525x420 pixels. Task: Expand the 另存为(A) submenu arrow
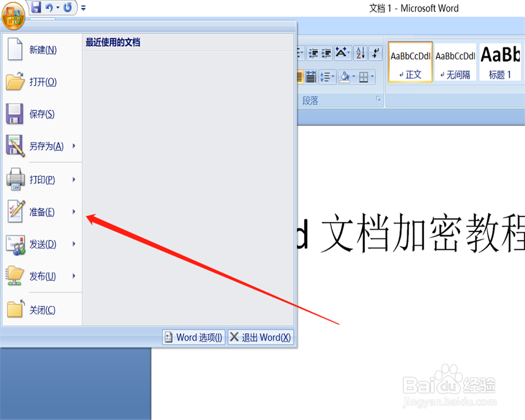[x=74, y=146]
